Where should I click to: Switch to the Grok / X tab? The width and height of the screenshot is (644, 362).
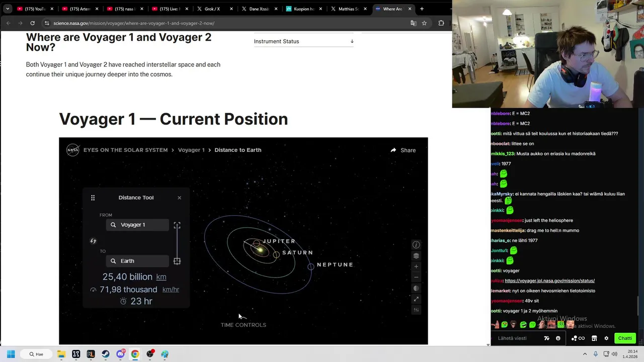[x=215, y=9]
